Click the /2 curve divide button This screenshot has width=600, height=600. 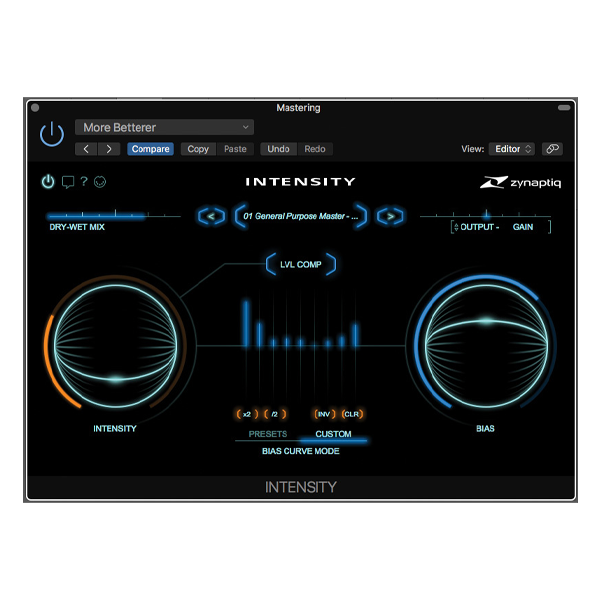(x=275, y=414)
